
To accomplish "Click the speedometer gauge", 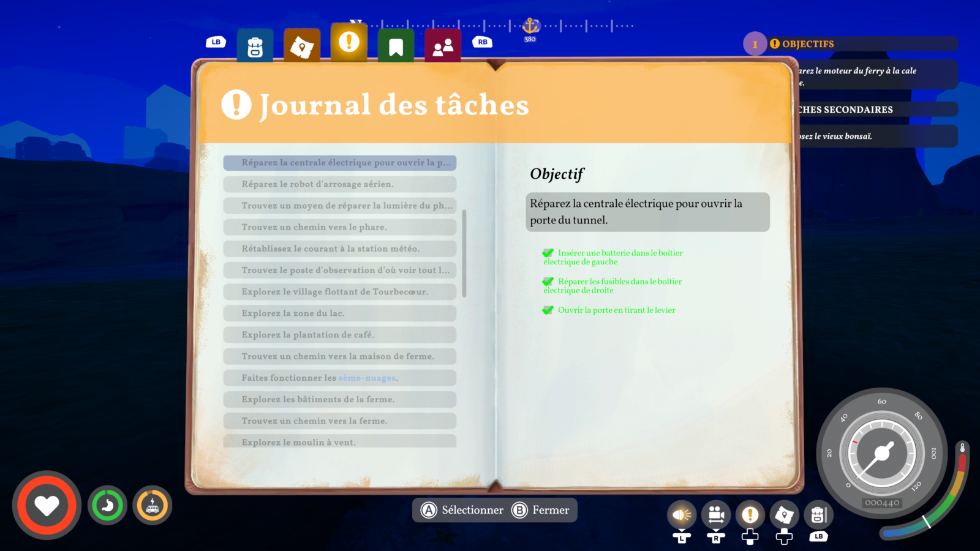I will (882, 453).
